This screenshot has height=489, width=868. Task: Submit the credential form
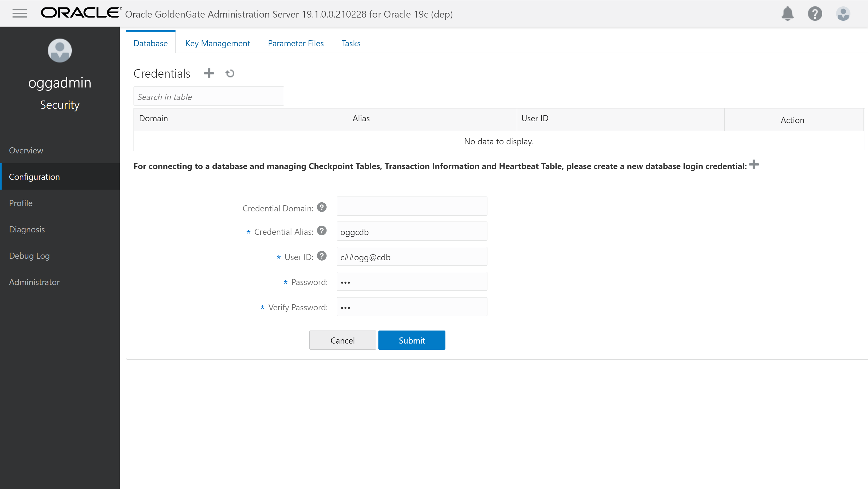pos(411,340)
